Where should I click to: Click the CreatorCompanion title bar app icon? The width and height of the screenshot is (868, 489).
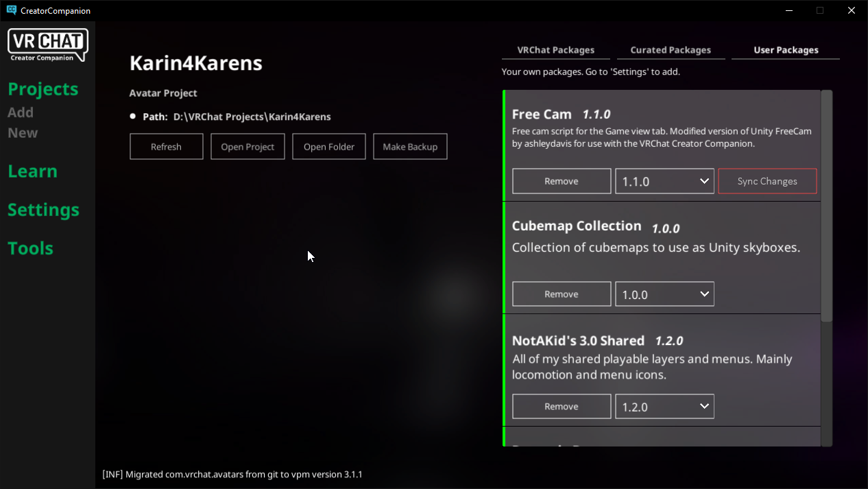(11, 10)
